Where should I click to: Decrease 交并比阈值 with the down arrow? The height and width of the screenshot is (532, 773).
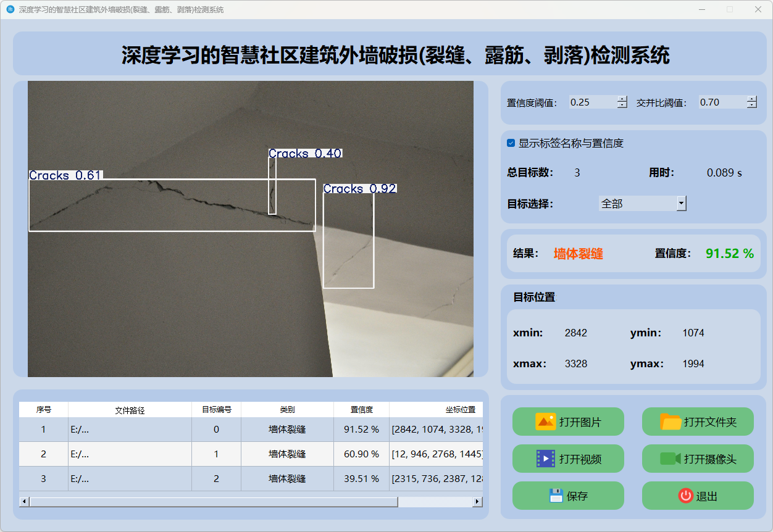click(751, 106)
